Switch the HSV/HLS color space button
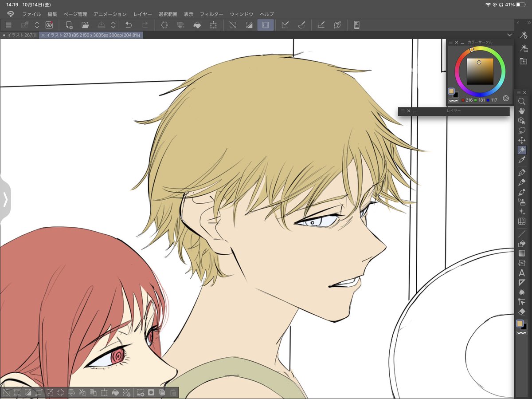The image size is (532, 399). tap(506, 99)
